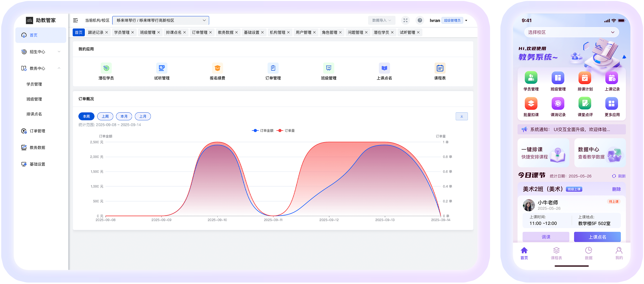The height and width of the screenshot is (284, 644).
Task: Open the 当前机构/校区 campus dropdown
Action: (x=161, y=21)
